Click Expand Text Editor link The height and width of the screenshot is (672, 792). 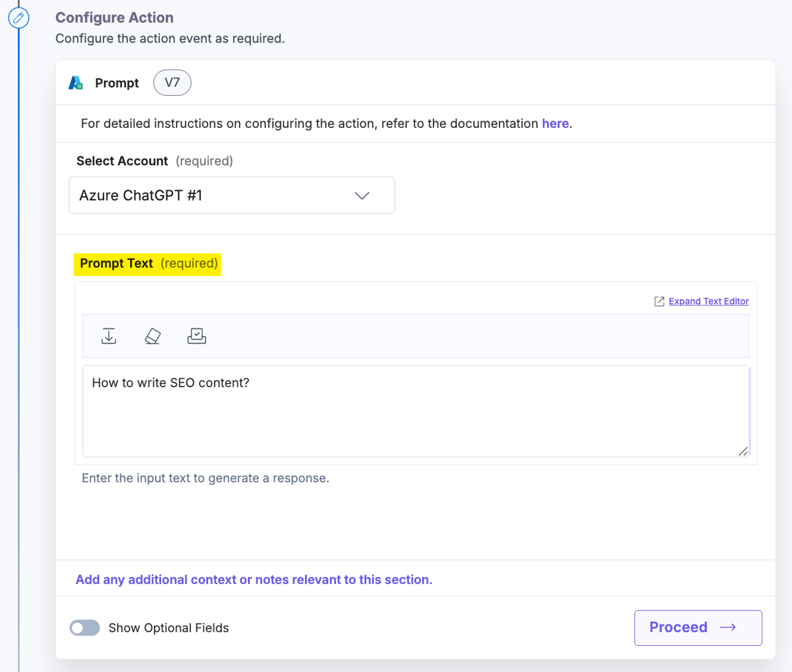[709, 301]
